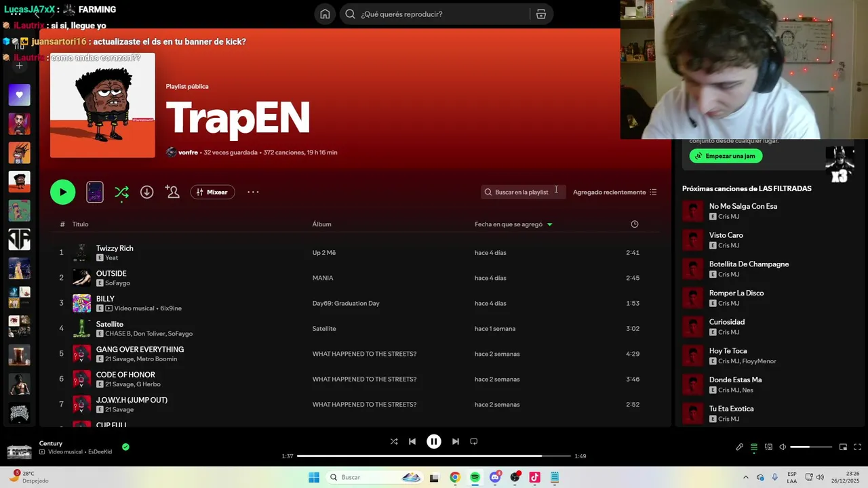Enter full screen player mode
Viewport: 868px width, 488px height.
coord(857,447)
